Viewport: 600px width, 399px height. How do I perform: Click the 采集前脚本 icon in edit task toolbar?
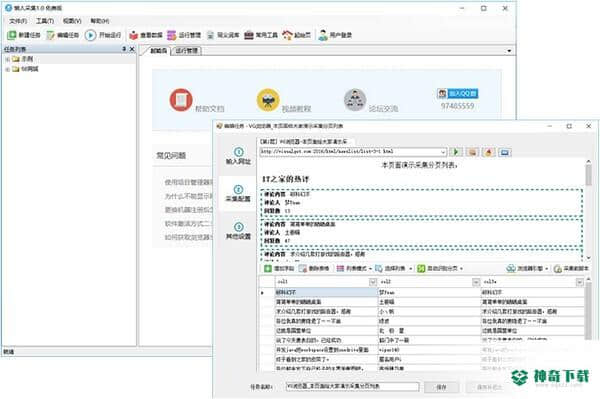(558, 269)
